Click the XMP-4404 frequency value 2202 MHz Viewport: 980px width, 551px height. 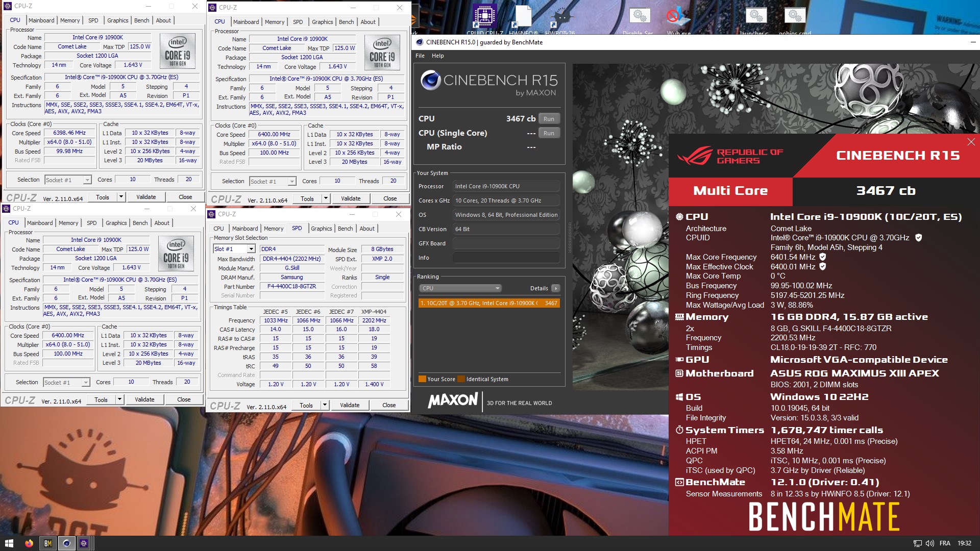point(374,320)
